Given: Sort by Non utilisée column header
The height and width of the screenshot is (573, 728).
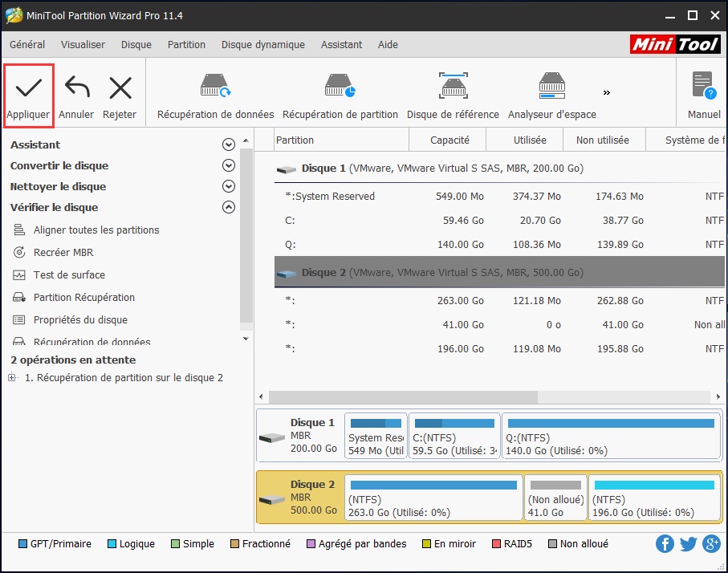Looking at the screenshot, I should (x=604, y=140).
